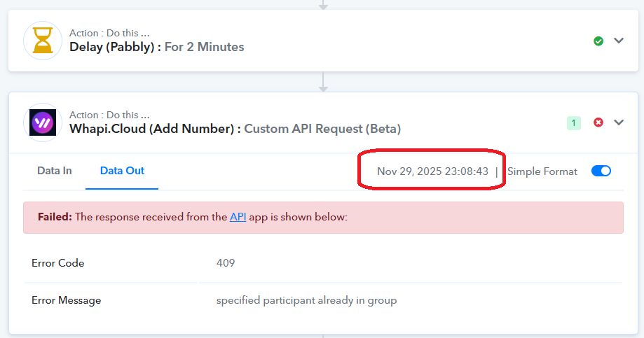Collapse the Whapi.Cloud step chevron
Image resolution: width=644 pixels, height=338 pixels.
(x=619, y=122)
